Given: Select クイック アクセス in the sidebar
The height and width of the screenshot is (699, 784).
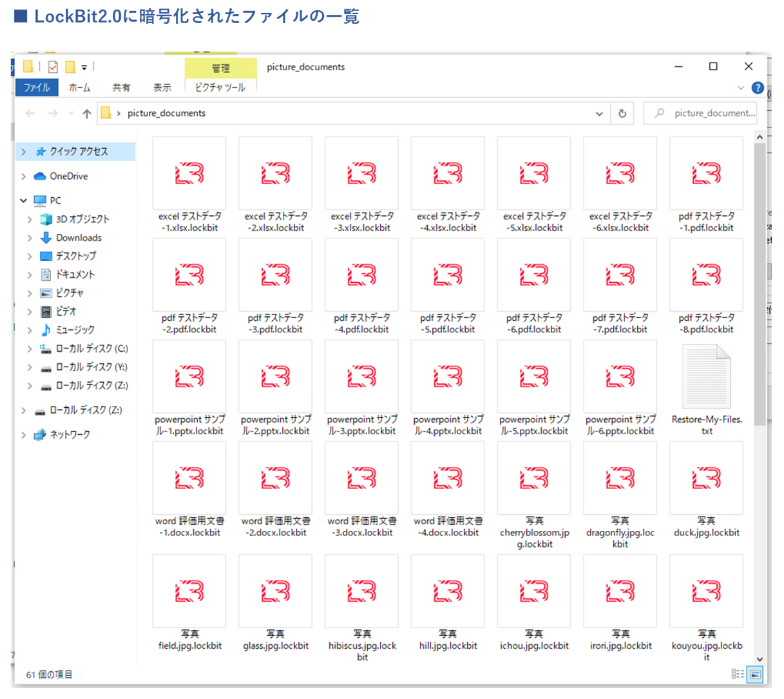Looking at the screenshot, I should click(x=79, y=151).
